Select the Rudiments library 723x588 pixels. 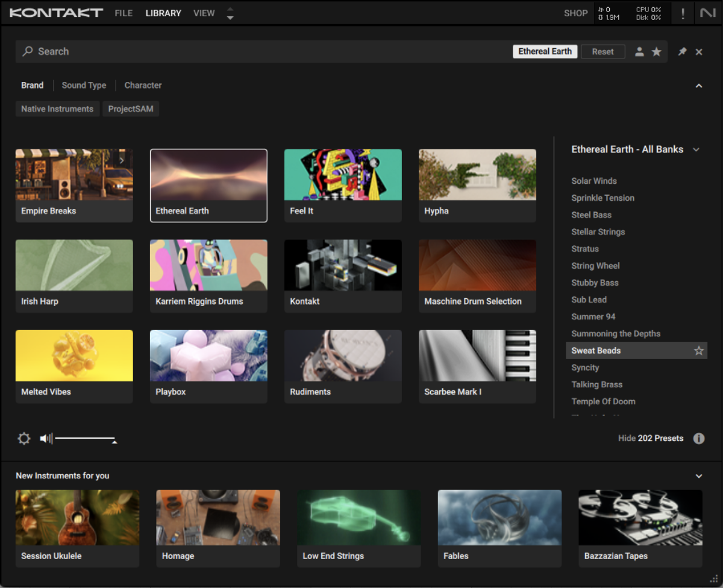point(343,366)
